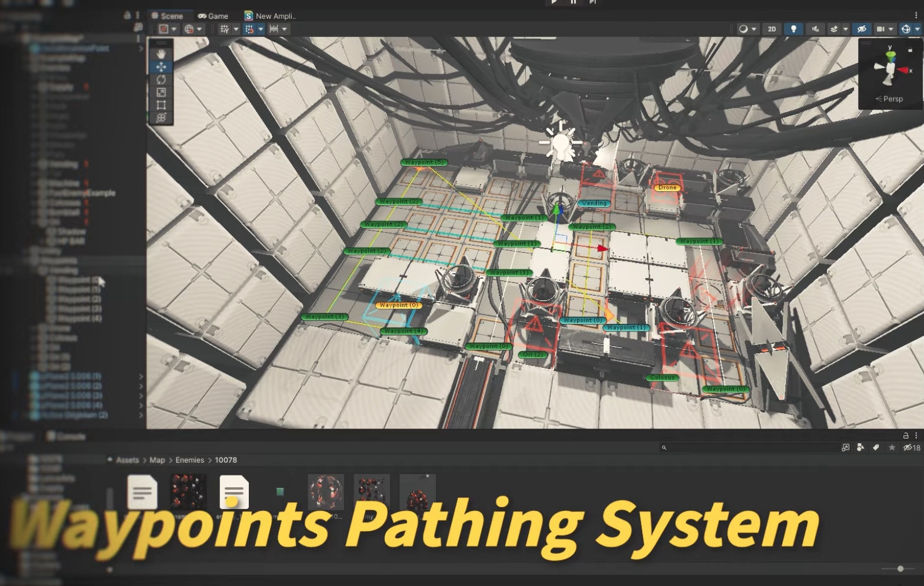The width and height of the screenshot is (924, 586).
Task: Select the combined Transform tool
Action: (x=161, y=118)
